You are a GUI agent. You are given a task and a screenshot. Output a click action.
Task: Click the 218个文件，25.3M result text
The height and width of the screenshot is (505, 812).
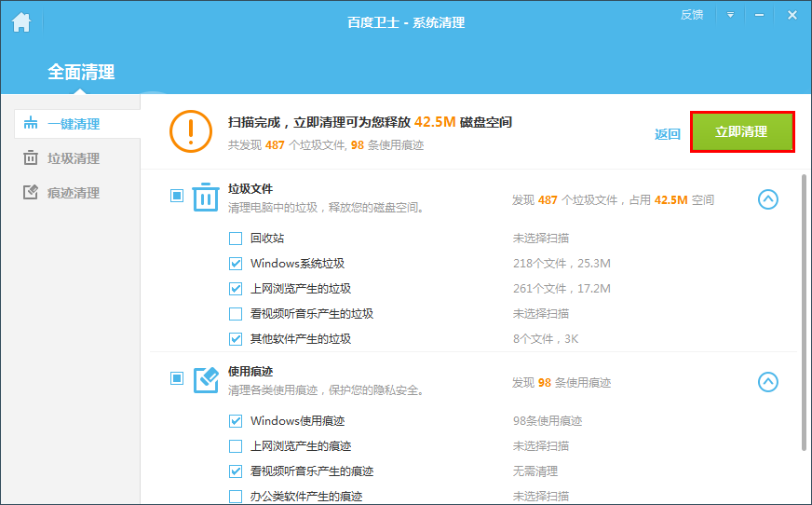pos(562,264)
